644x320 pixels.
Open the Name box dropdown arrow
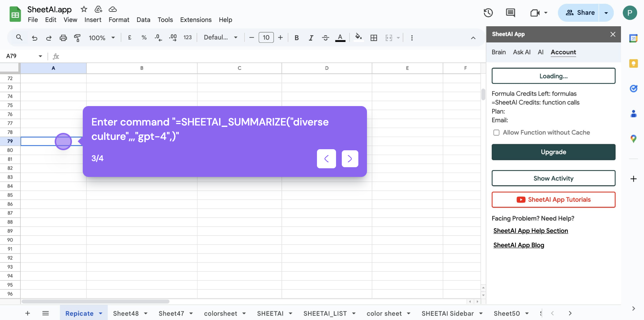40,56
